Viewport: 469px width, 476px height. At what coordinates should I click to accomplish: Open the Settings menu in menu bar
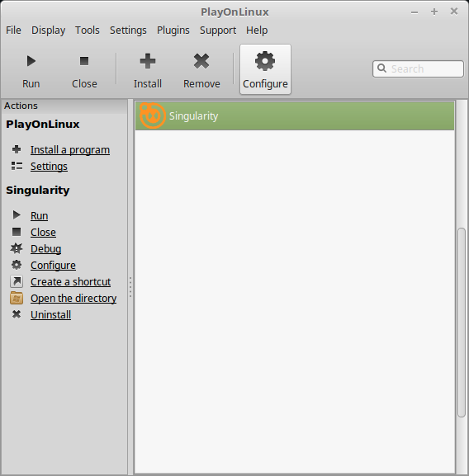[128, 30]
